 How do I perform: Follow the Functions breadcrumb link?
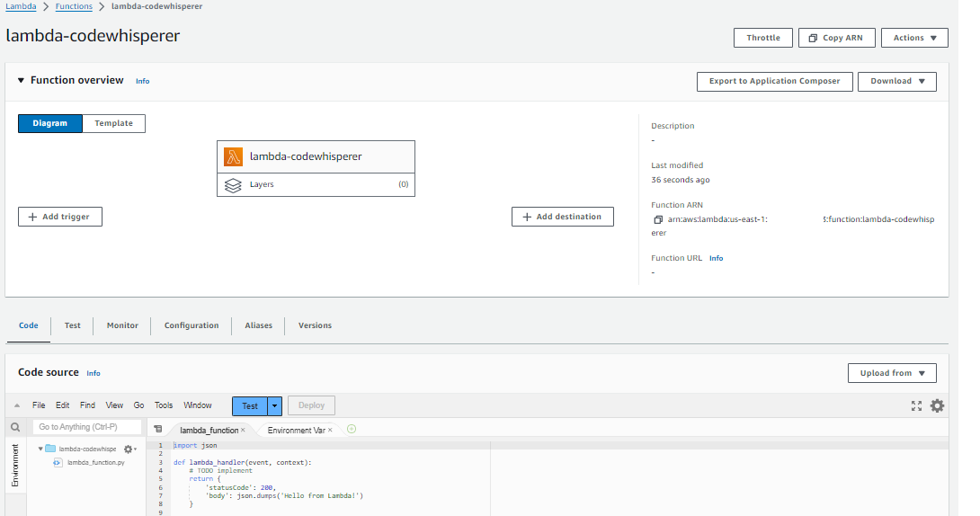(x=74, y=6)
